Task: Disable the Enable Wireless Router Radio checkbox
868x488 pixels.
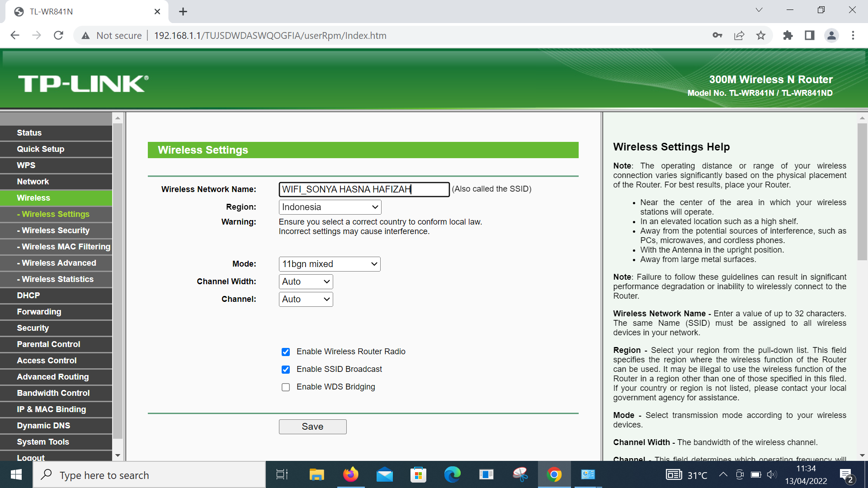Action: tap(286, 352)
